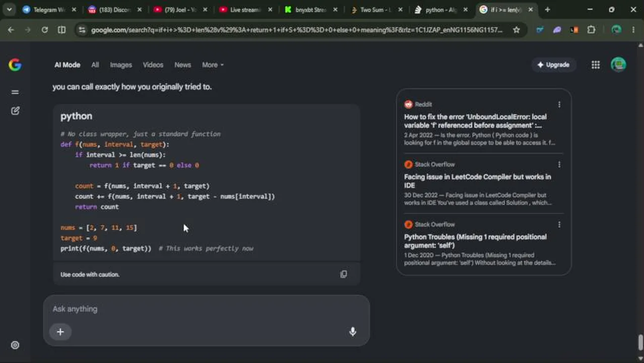Select the Videos tab
644x363 pixels.
pyautogui.click(x=153, y=65)
